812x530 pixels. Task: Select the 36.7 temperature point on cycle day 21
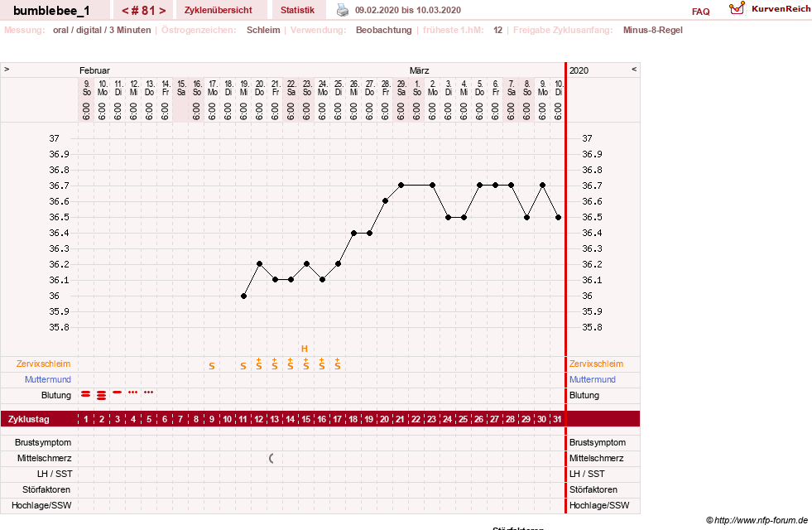tap(401, 185)
